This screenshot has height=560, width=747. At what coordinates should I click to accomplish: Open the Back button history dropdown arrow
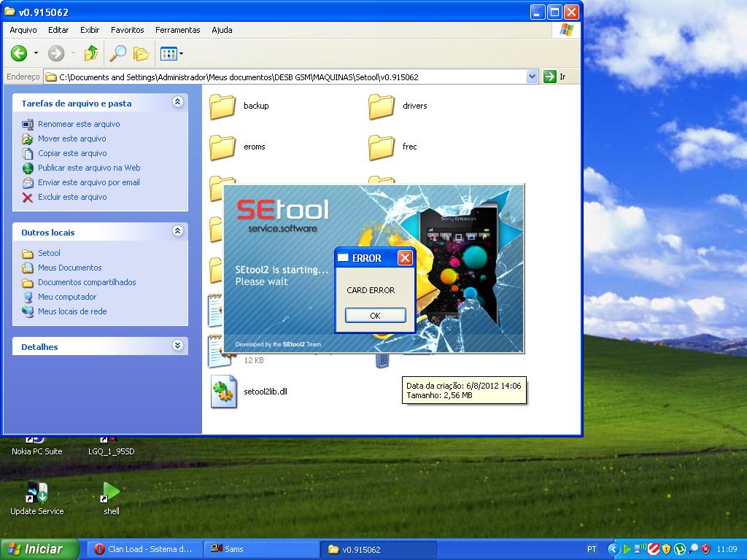(x=36, y=53)
